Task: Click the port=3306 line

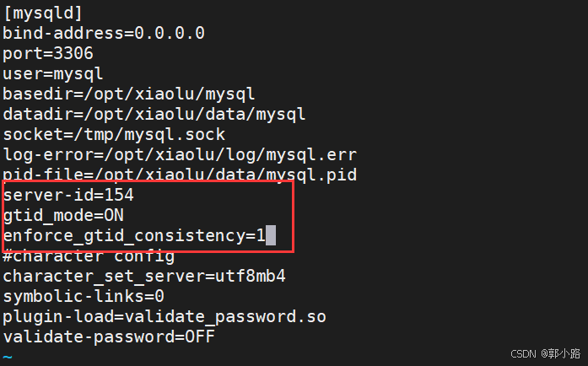Action: [48, 54]
